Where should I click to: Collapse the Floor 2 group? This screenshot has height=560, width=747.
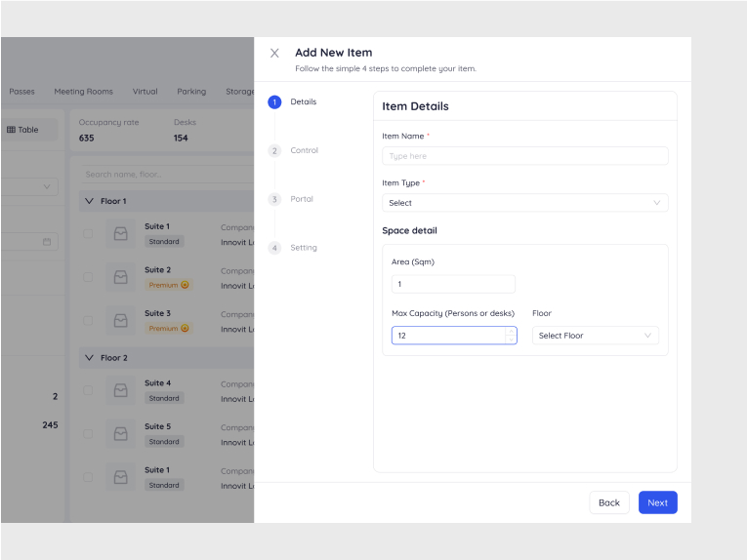89,358
